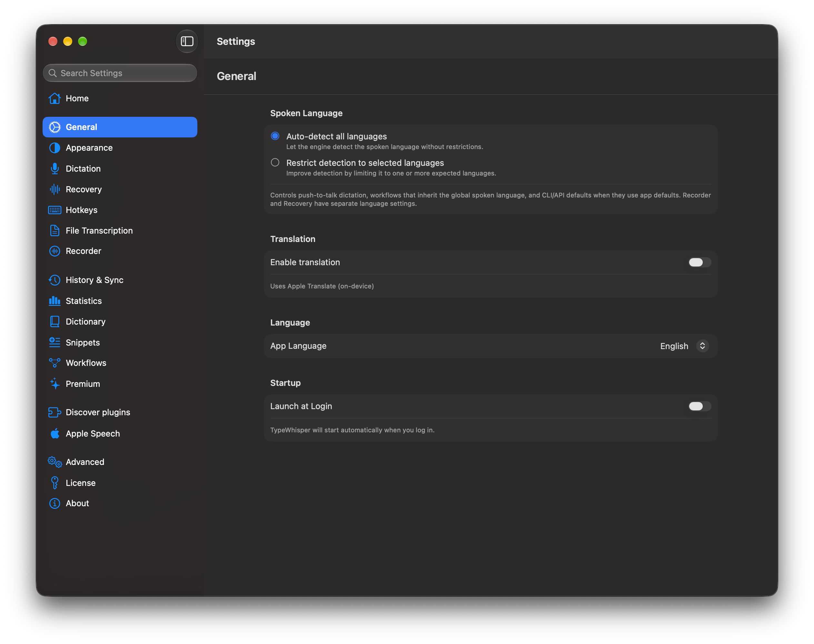Image resolution: width=814 pixels, height=644 pixels.
Task: Click the Recorder circular waveform icon
Action: point(55,251)
